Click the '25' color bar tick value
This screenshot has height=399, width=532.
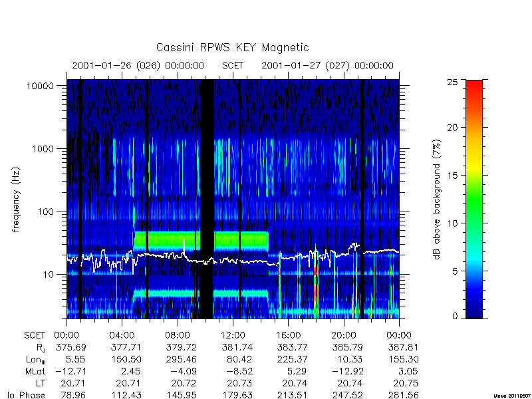pos(452,82)
